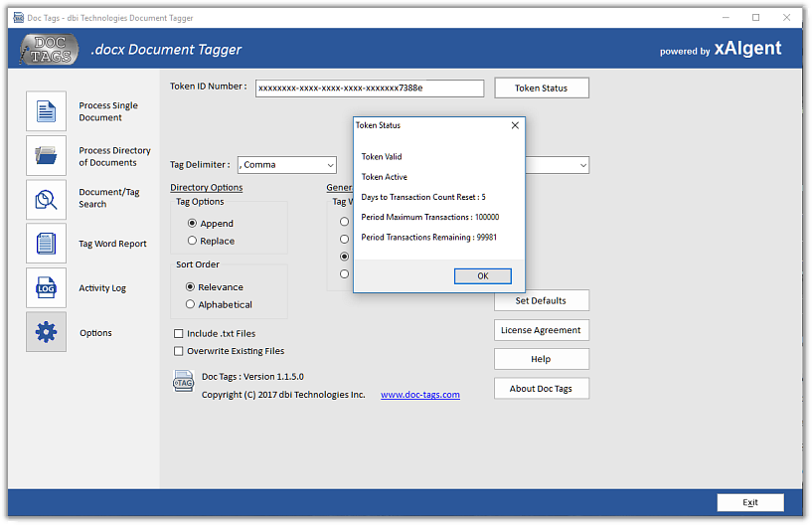Click the app icon in title bar
Screen dimensions: 812x525
tap(19, 18)
